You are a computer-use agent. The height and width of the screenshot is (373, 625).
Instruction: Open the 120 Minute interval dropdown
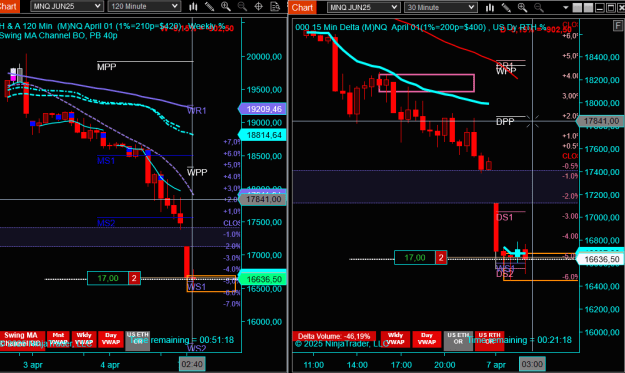coord(144,6)
